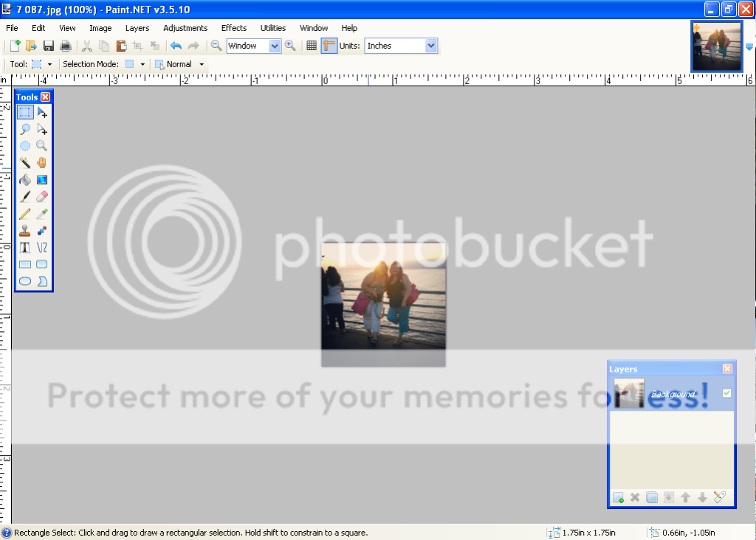The image size is (756, 540).
Task: Select the Pencil tool
Action: (x=25, y=213)
